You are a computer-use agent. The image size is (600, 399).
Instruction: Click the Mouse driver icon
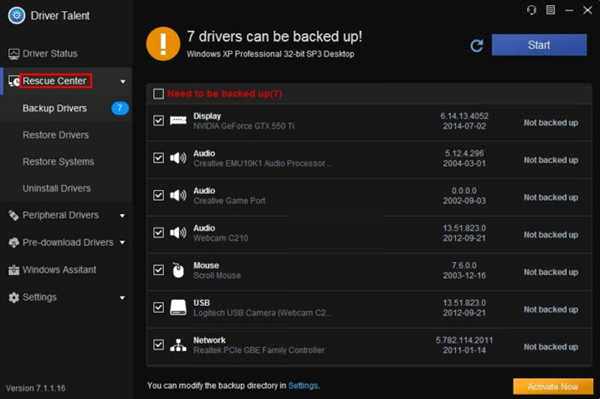coord(178,270)
